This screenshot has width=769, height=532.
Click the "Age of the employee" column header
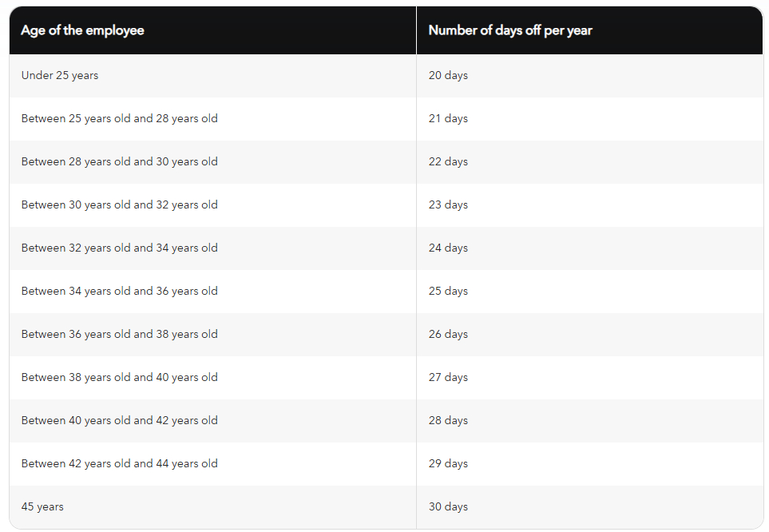pyautogui.click(x=82, y=30)
